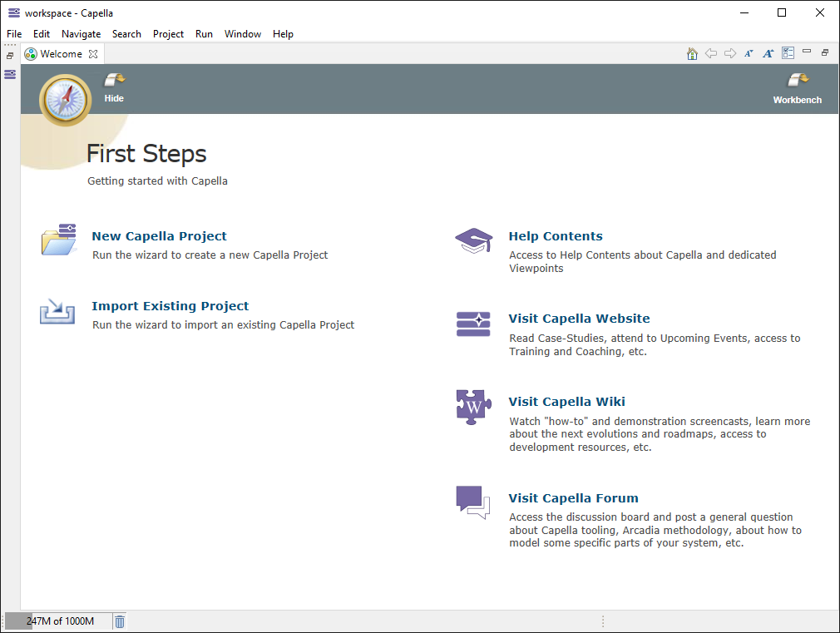840x633 pixels.
Task: Increase the welcome page text size
Action: pyautogui.click(x=768, y=52)
